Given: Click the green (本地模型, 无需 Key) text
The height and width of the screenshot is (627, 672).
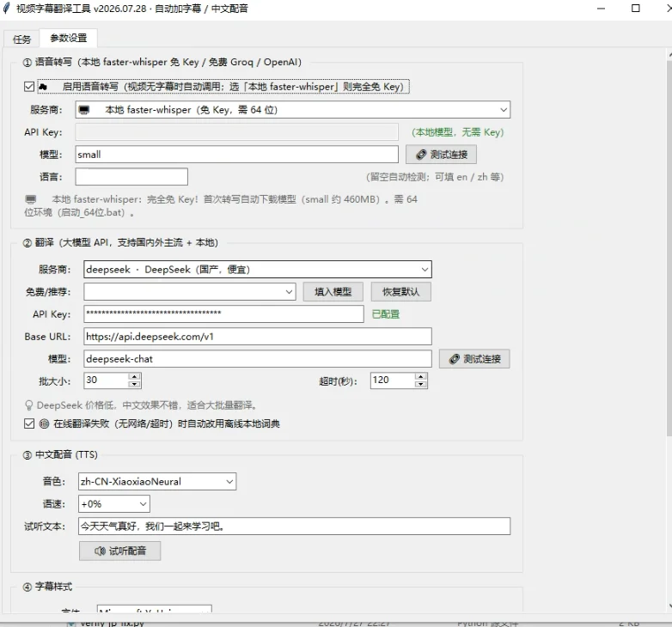Looking at the screenshot, I should [458, 132].
